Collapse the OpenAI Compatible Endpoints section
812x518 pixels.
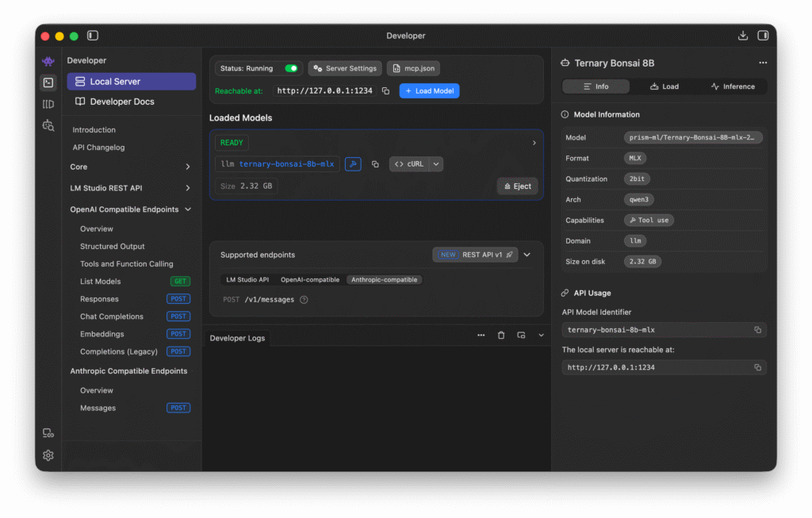coord(188,210)
